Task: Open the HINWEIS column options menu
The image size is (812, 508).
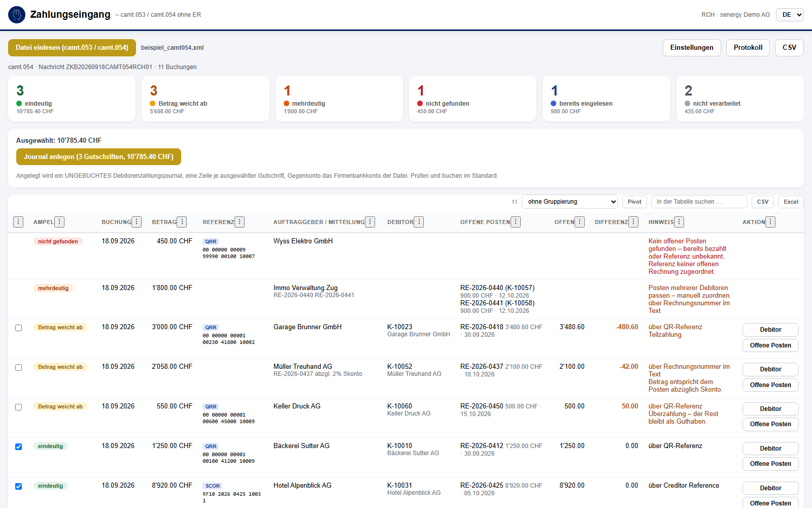Action: tap(679, 222)
